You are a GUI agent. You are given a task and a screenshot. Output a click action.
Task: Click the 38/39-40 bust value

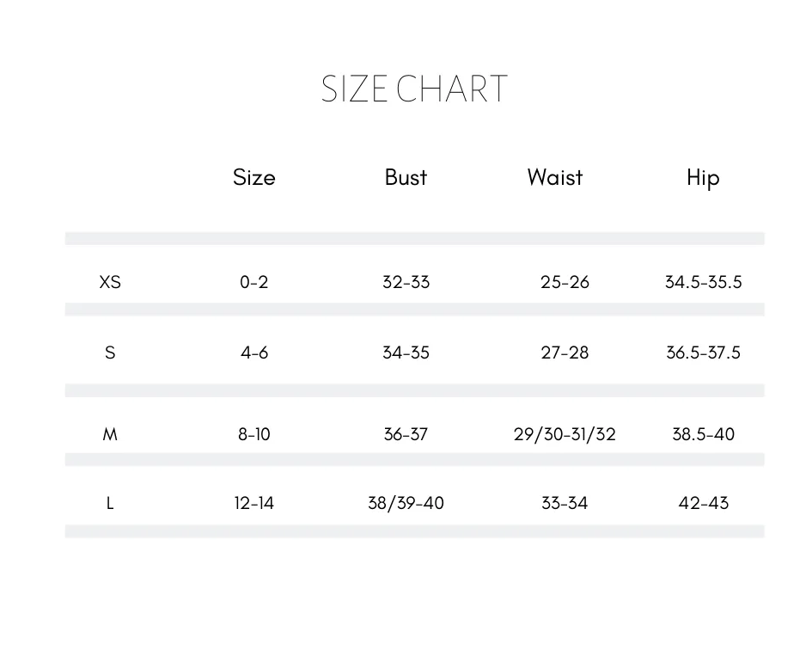[x=406, y=503]
